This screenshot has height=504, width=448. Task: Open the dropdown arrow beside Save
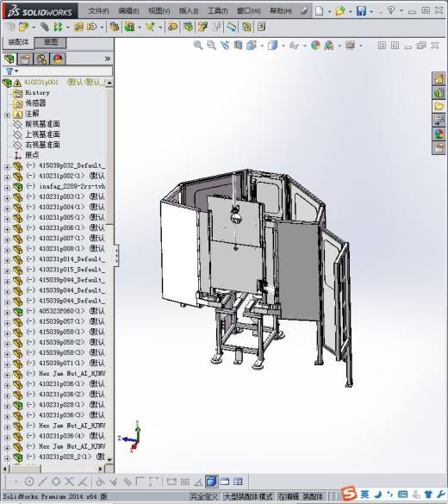(371, 11)
